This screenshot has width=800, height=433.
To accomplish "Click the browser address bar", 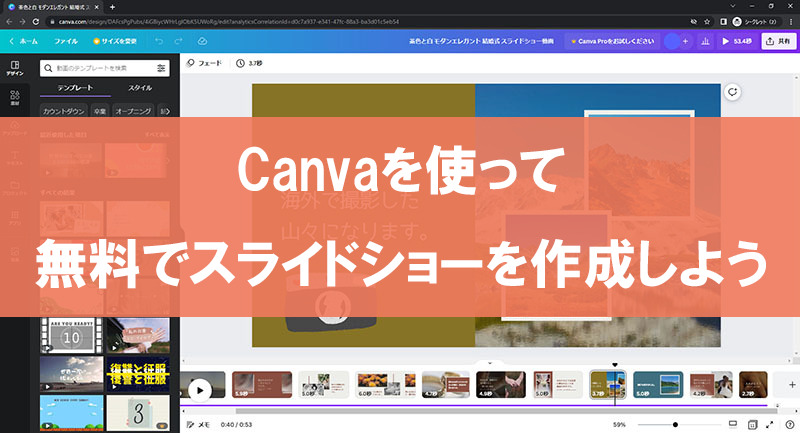I will (367, 22).
